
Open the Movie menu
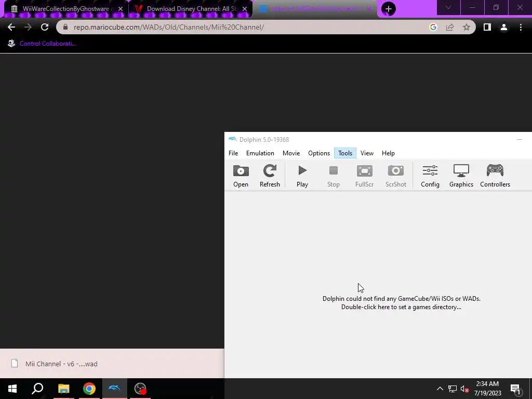pyautogui.click(x=291, y=153)
